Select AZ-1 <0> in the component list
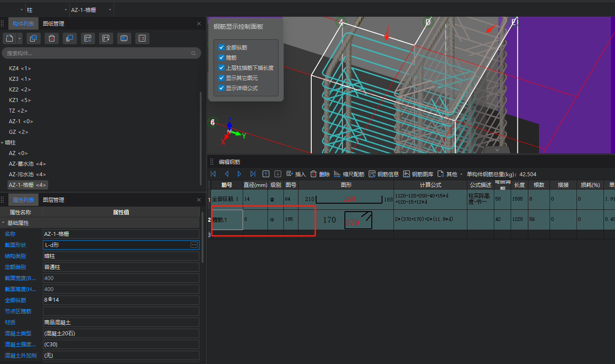The width and height of the screenshot is (615, 364). [x=21, y=121]
